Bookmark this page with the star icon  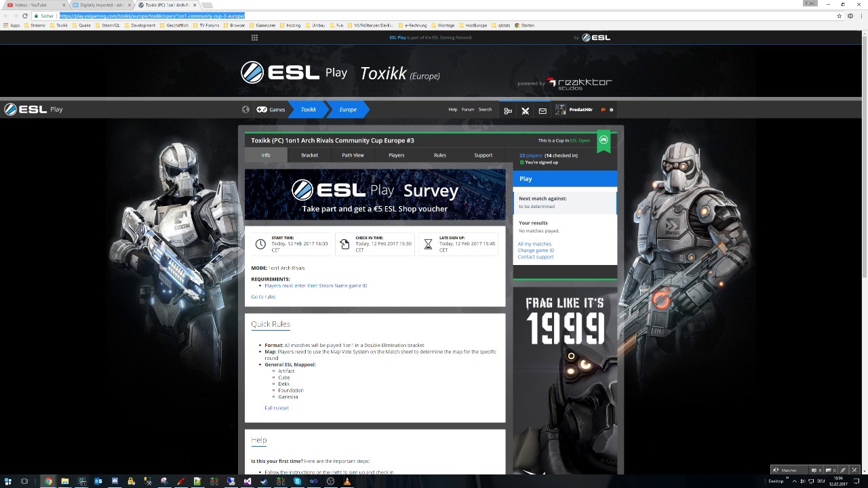839,16
